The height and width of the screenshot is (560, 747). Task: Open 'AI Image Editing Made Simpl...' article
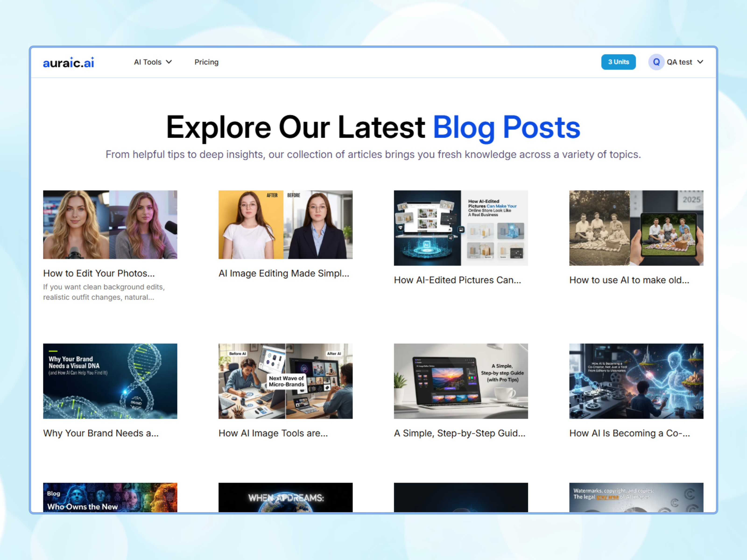click(x=284, y=273)
